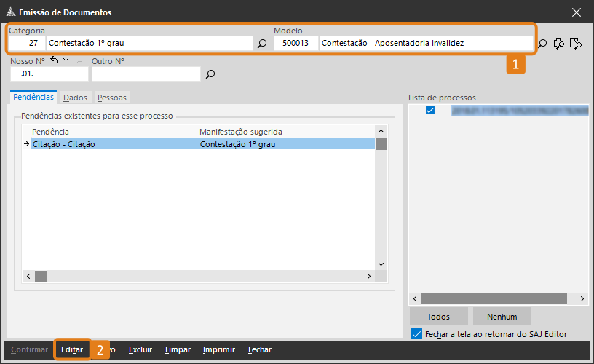Click the Outro Nº search magnifier icon
This screenshot has width=594, height=364.
[x=210, y=74]
